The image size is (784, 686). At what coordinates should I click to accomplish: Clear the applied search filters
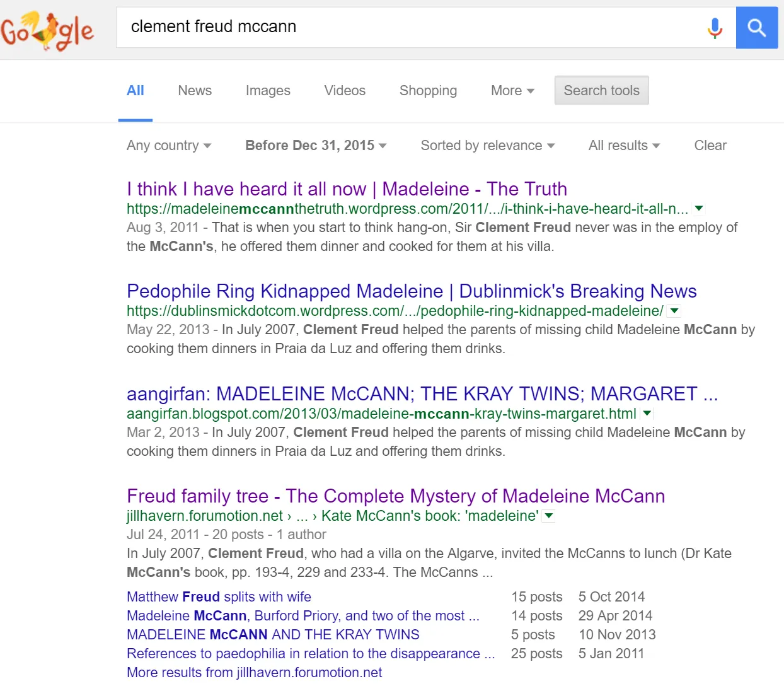click(x=710, y=146)
